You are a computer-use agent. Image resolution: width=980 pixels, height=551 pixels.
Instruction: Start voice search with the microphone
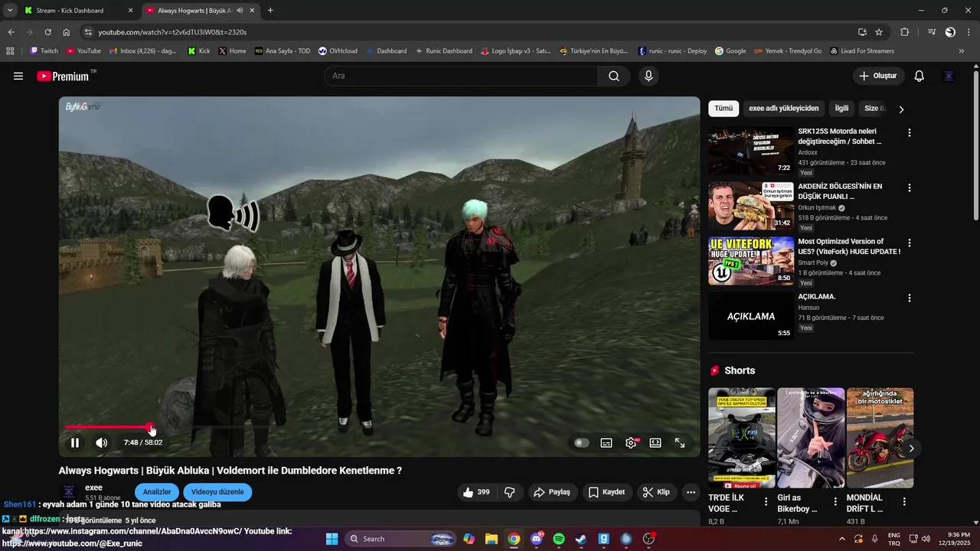(648, 76)
